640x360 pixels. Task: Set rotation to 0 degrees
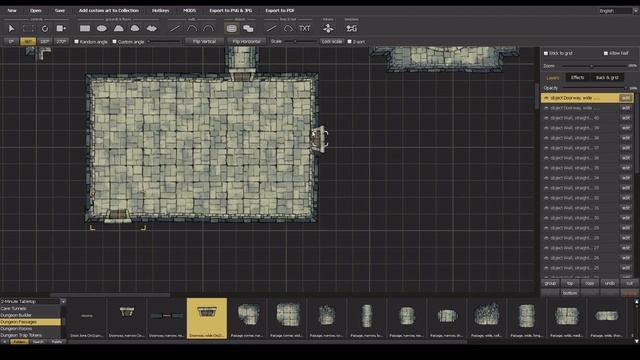11,42
